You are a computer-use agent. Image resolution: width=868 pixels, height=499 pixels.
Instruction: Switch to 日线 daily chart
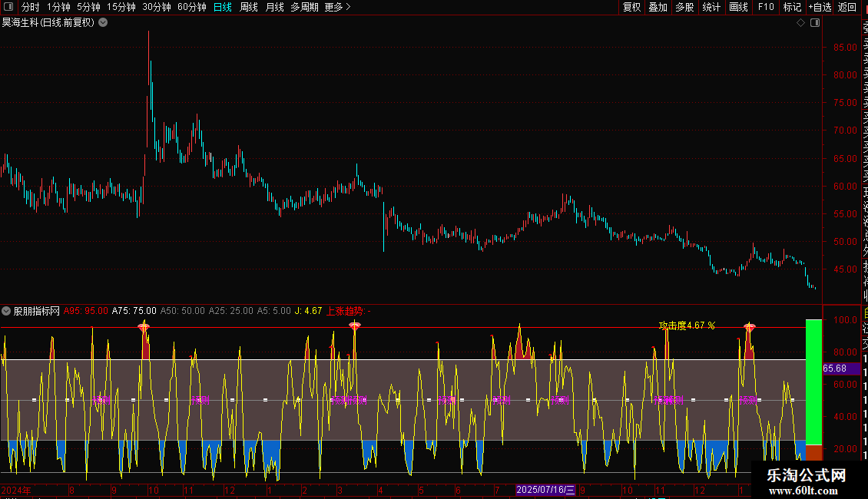pos(223,7)
